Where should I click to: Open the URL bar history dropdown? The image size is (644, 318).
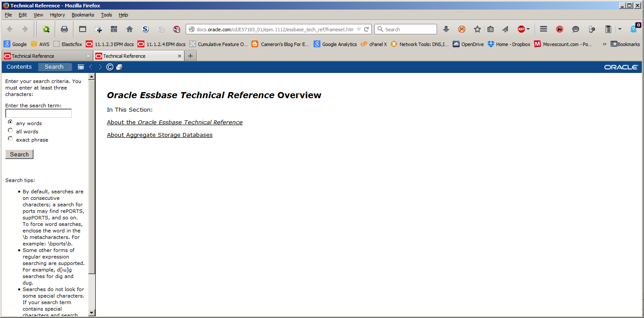coord(359,30)
